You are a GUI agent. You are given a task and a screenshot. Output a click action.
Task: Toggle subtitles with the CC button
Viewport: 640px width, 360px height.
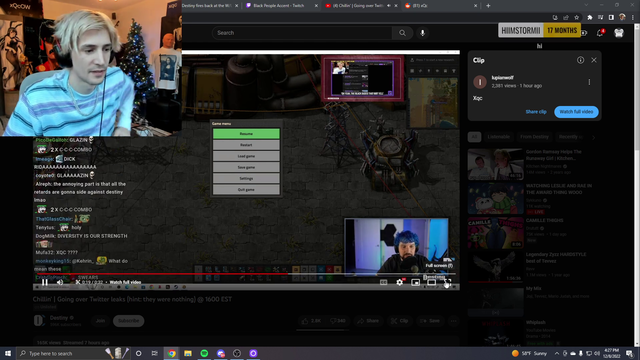click(x=383, y=282)
